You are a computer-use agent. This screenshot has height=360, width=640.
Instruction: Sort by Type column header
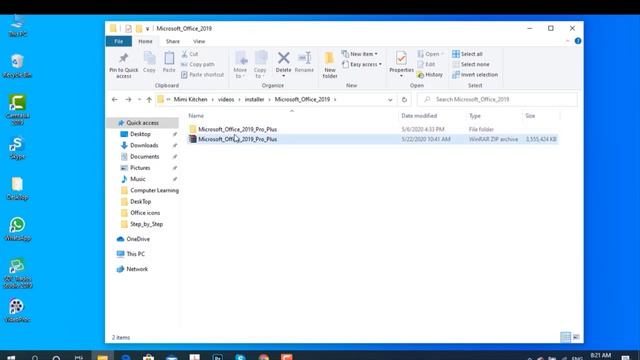475,116
